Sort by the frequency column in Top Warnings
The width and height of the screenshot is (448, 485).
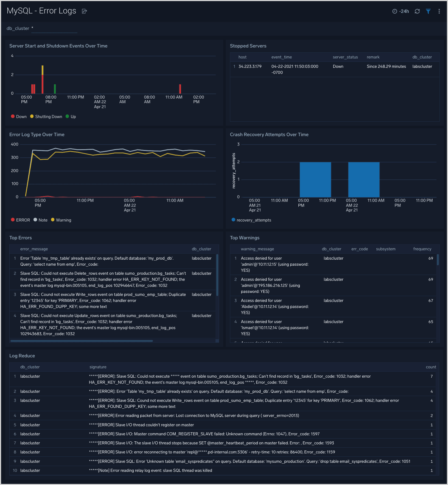[x=422, y=249]
